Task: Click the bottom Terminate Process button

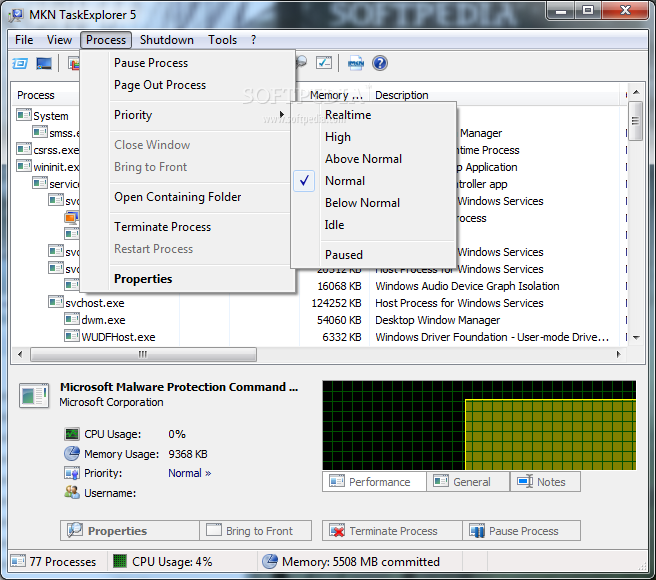Action: click(x=392, y=531)
